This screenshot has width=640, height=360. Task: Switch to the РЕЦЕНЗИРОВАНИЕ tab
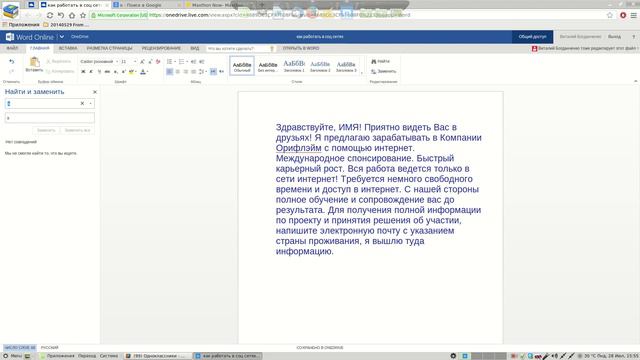pyautogui.click(x=161, y=48)
